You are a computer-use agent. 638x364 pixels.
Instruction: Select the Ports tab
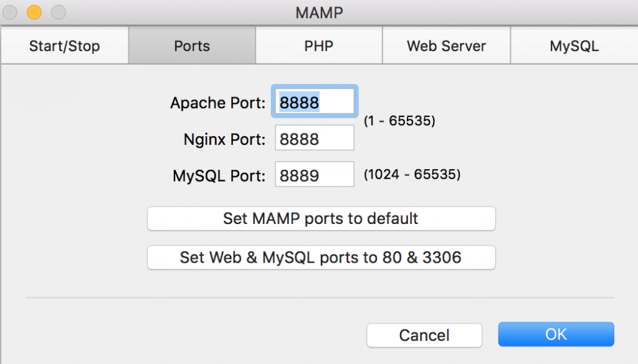[192, 46]
